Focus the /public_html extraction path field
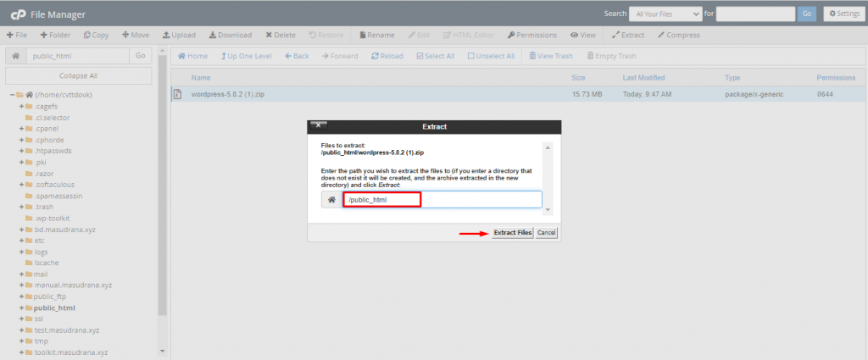Image resolution: width=868 pixels, height=360 pixels. tap(442, 200)
